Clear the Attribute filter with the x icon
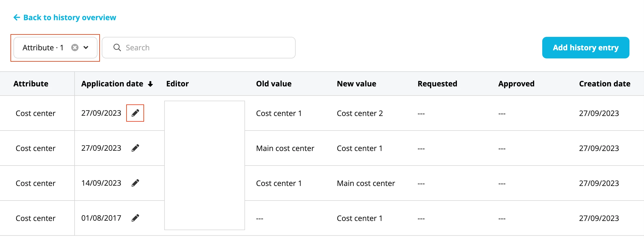 pyautogui.click(x=75, y=48)
